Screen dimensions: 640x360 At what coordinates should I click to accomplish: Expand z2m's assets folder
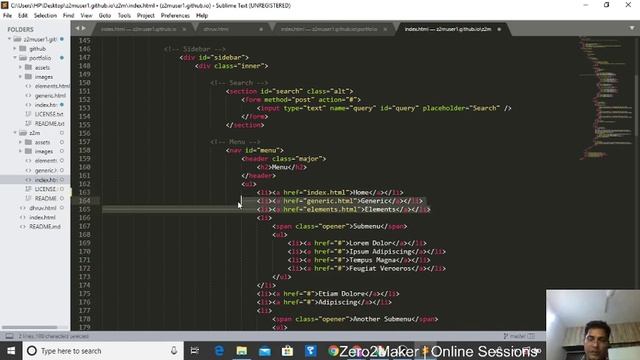(x=20, y=142)
